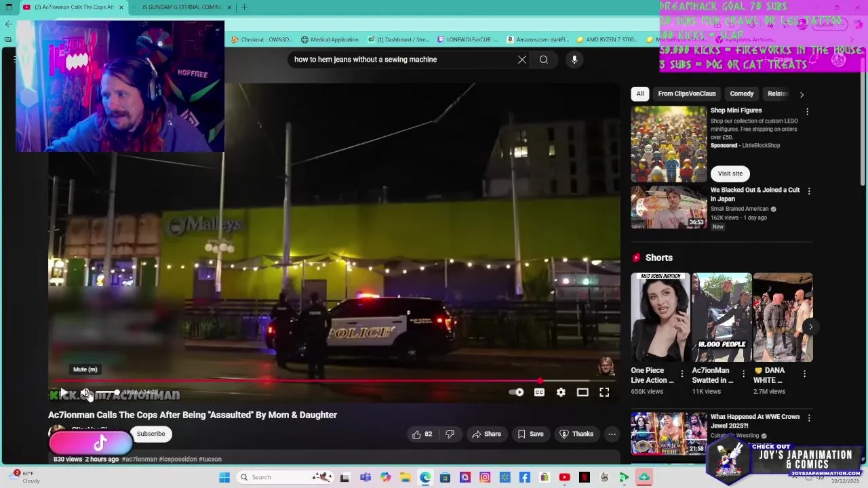Viewport: 868px width, 488px height.
Task: Open Facebook from the taskbar
Action: point(525,477)
